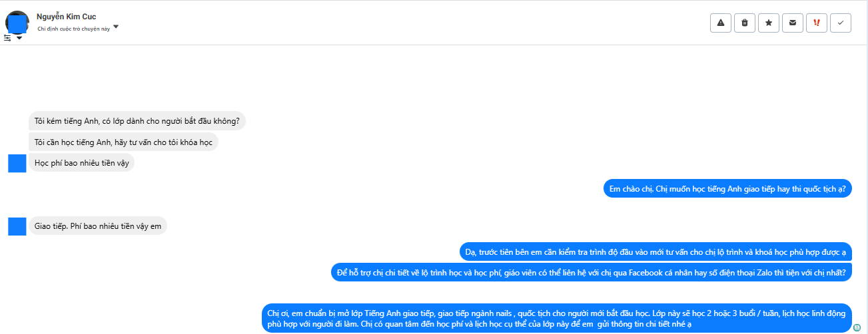
Task: Click the contact name Nguyễn Kim Cuc
Action: point(67,17)
